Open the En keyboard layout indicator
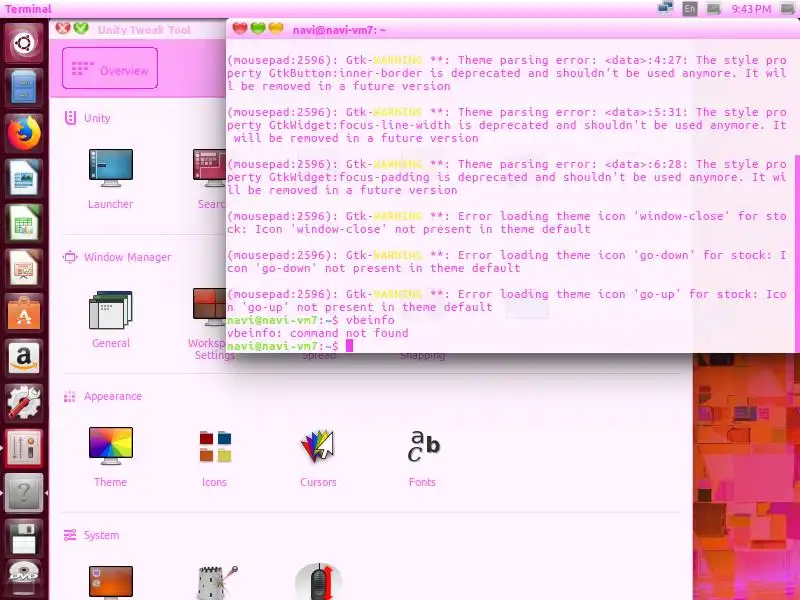This screenshot has width=800, height=600. (x=689, y=9)
